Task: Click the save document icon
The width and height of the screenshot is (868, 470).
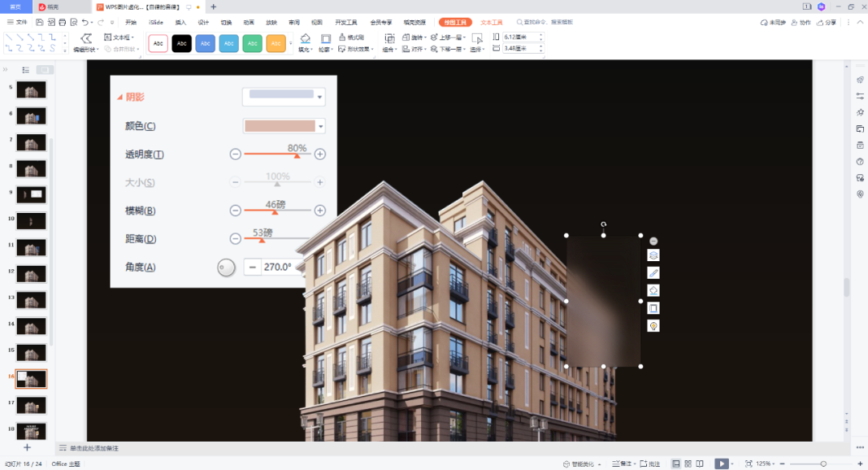Action: tap(39, 22)
